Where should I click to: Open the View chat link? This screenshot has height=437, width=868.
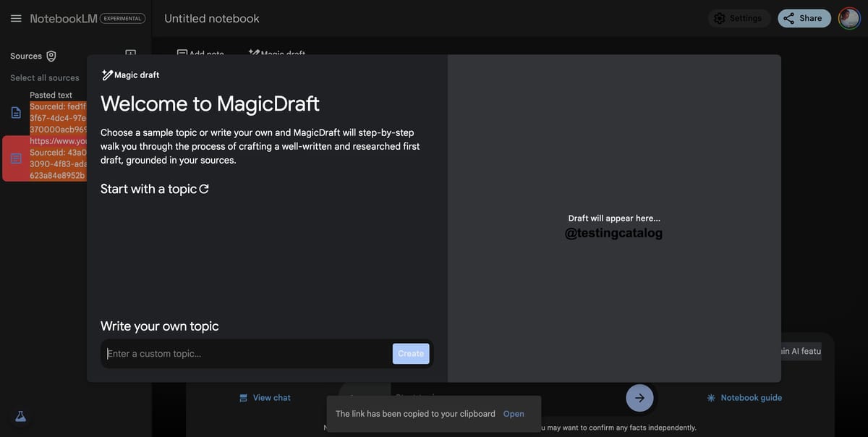pyautogui.click(x=265, y=397)
